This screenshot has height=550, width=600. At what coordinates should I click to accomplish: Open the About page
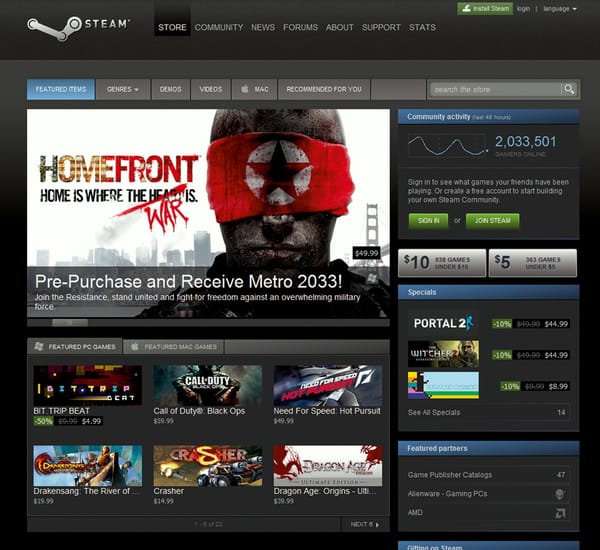[340, 27]
